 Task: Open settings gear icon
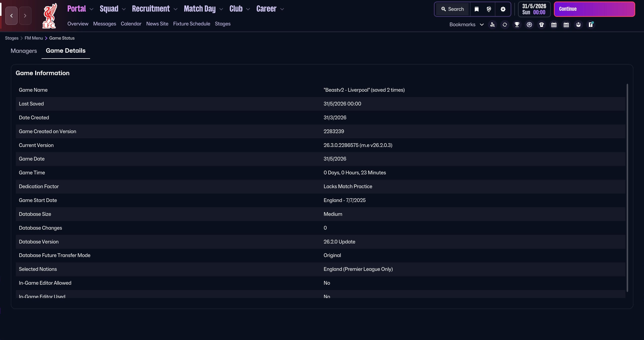[503, 9]
